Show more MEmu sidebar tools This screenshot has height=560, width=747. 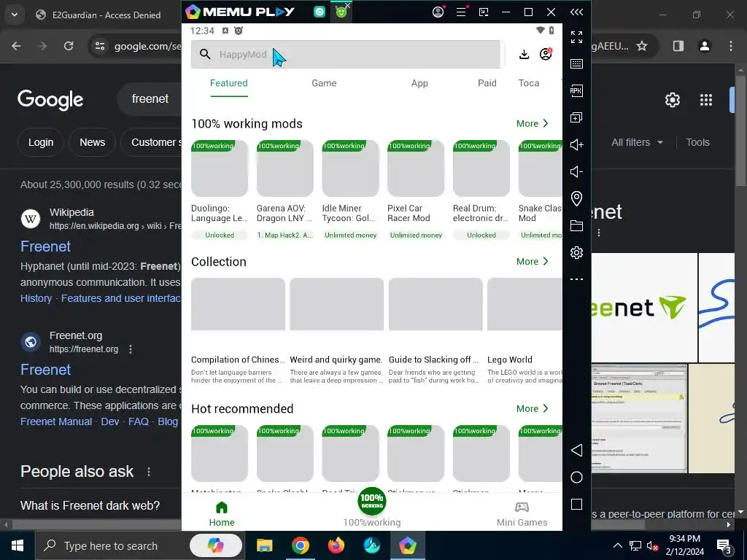tap(576, 279)
